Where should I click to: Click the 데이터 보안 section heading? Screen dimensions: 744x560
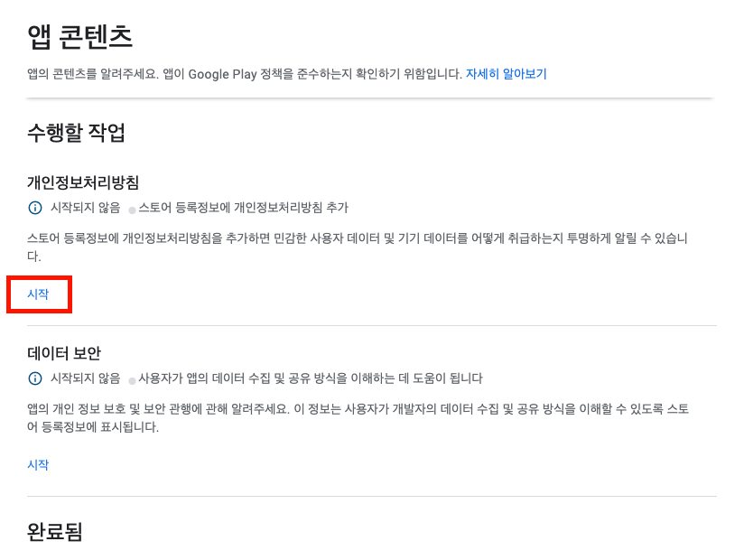(x=64, y=353)
